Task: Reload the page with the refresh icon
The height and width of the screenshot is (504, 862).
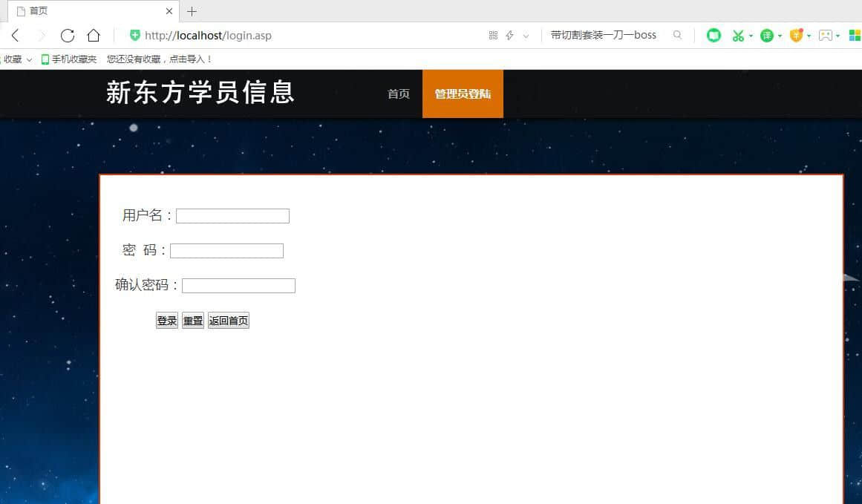Action: 68,36
